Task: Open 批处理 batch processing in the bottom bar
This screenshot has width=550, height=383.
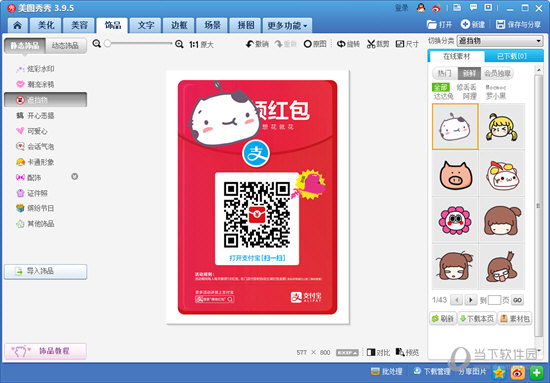Action: tap(387, 371)
